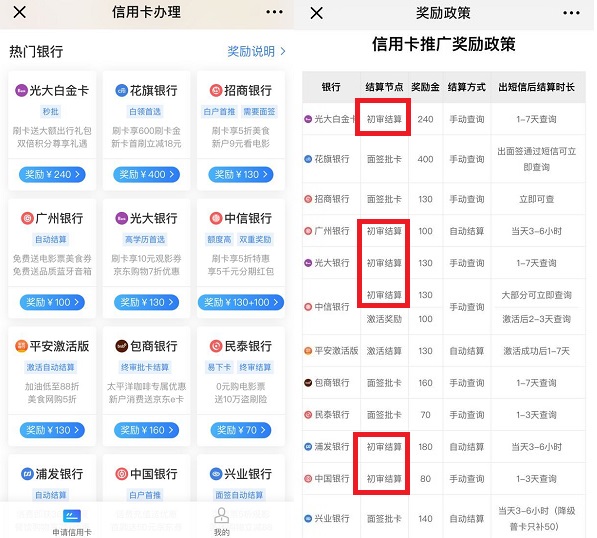This screenshot has height=538, width=597.
Task: Click the 中信银行 icon in policy table
Action: [x=308, y=307]
